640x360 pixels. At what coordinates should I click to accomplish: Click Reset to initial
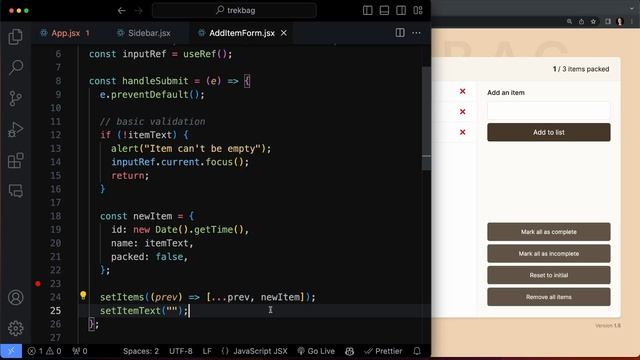click(549, 275)
